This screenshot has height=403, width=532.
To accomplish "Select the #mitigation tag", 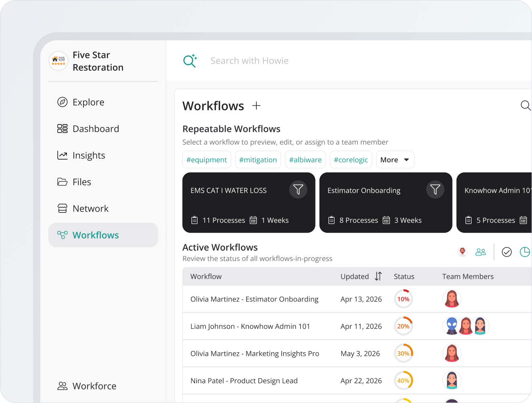I will (x=258, y=160).
